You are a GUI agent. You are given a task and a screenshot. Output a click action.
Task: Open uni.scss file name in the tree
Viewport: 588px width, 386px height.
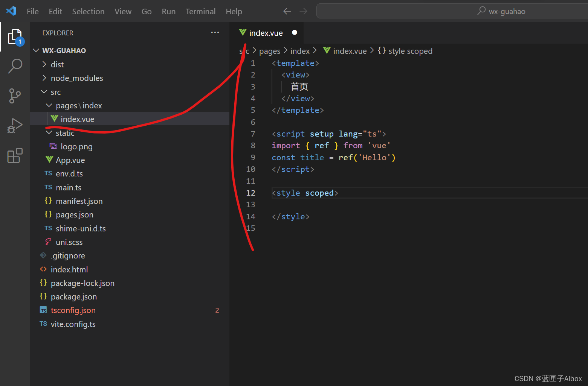[x=69, y=242]
